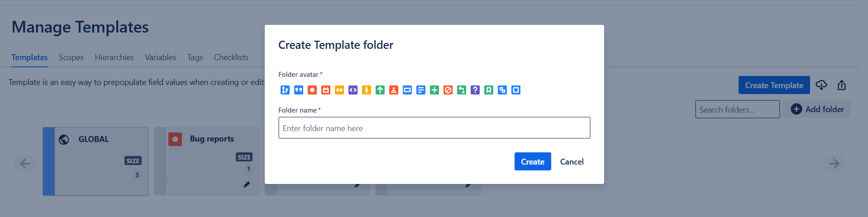Click the cloud download import icon
This screenshot has width=868, height=217.
click(821, 85)
